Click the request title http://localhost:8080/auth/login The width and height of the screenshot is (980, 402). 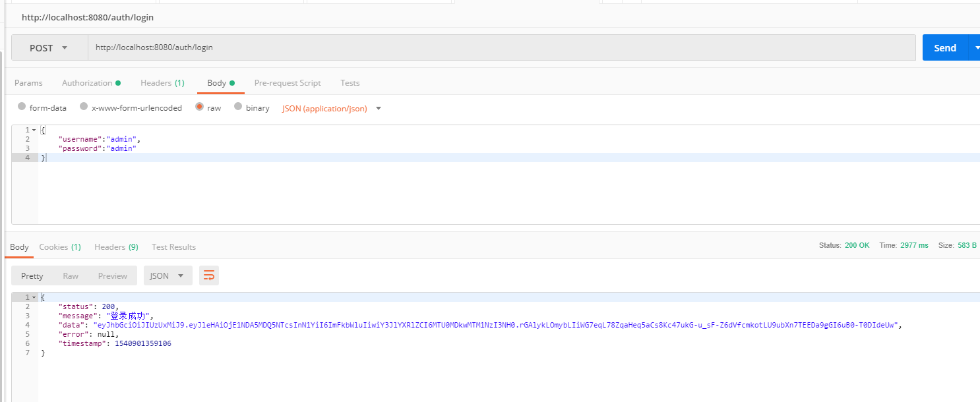pos(88,17)
